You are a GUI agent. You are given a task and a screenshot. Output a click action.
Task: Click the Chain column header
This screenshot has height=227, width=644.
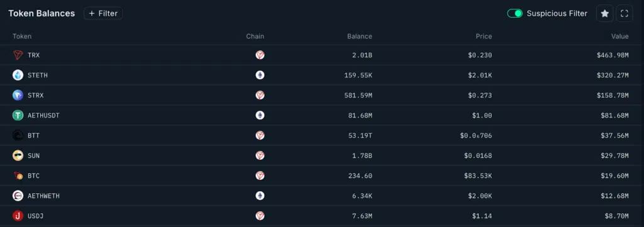tap(255, 36)
